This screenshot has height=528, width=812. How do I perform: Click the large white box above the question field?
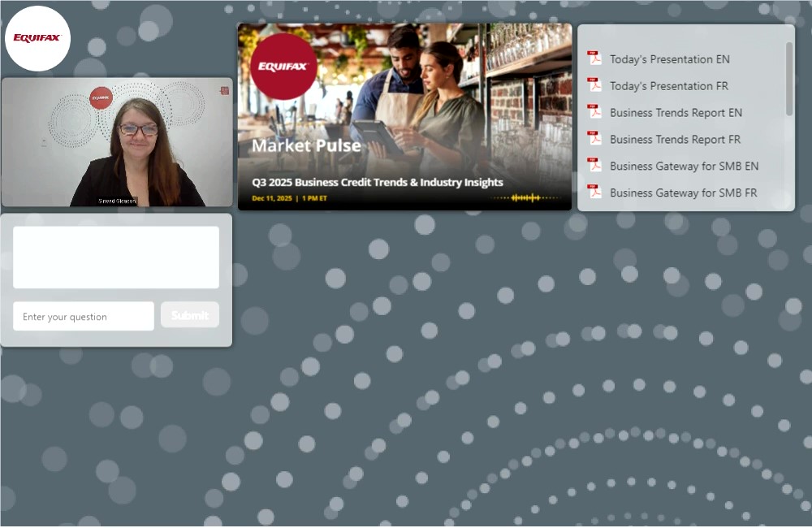[116, 257]
